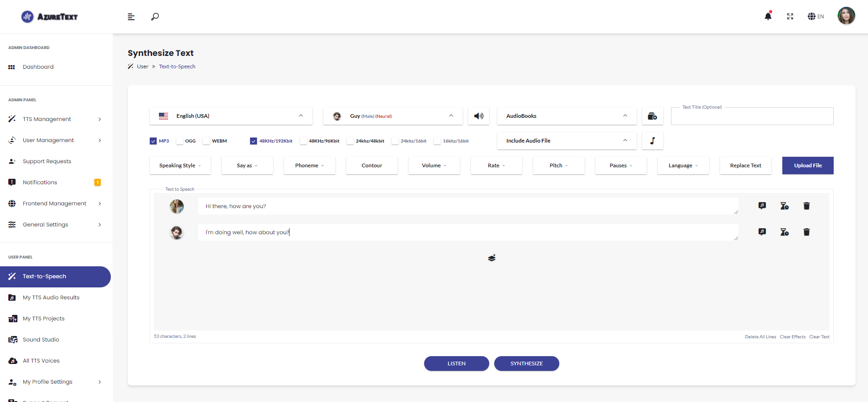
Task: Add pause timer on the 'Hi there' line
Action: [785, 206]
